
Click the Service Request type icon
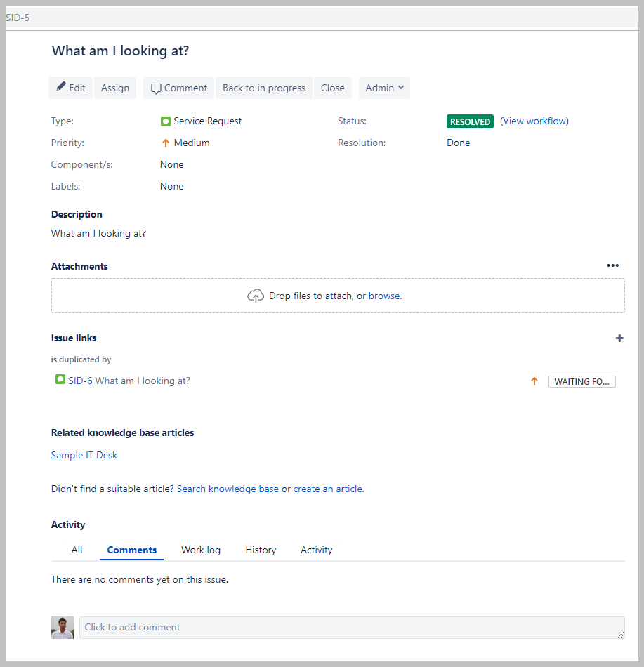click(x=166, y=121)
